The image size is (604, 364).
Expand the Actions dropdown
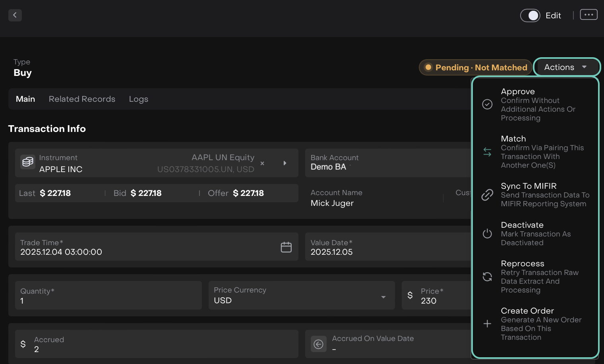coord(566,67)
